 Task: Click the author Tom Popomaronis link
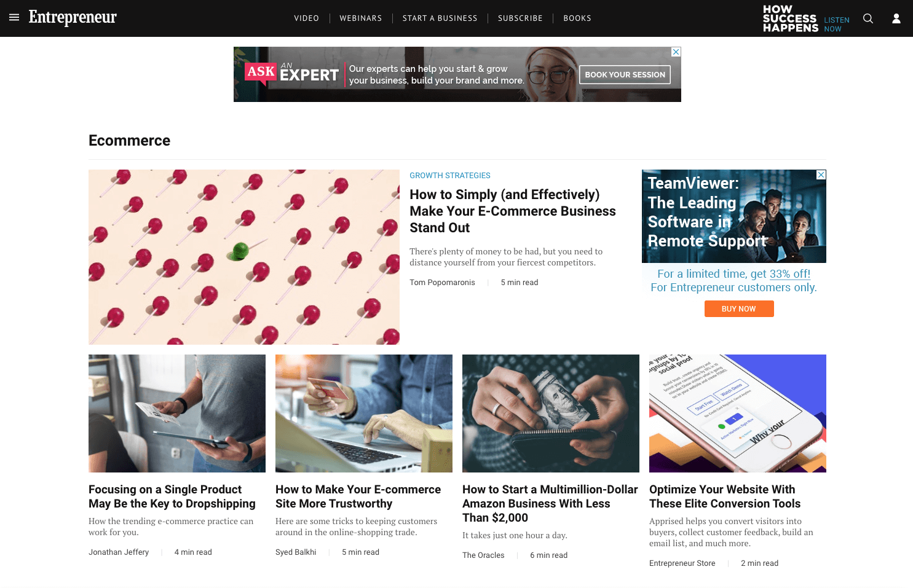point(443,283)
